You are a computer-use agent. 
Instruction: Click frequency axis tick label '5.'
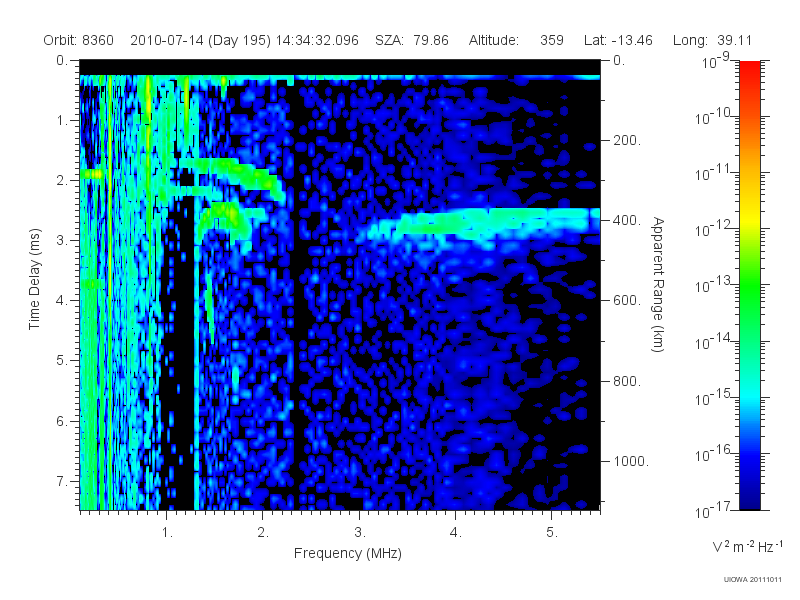[x=552, y=533]
